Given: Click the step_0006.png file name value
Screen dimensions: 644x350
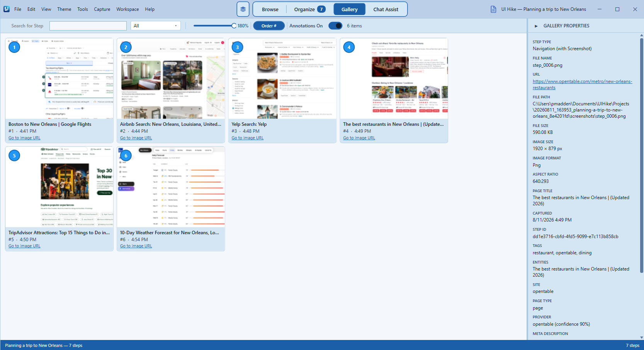Looking at the screenshot, I should 547,65.
